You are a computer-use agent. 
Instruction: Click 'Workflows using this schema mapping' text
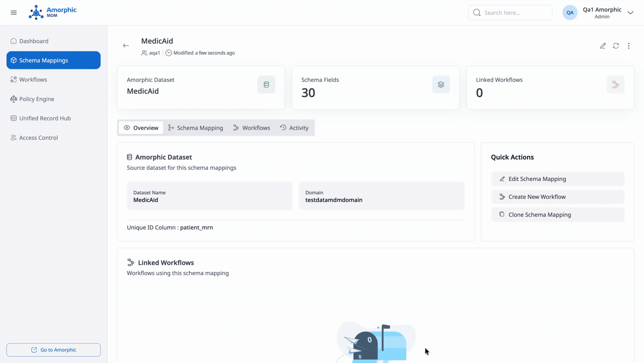point(178,273)
